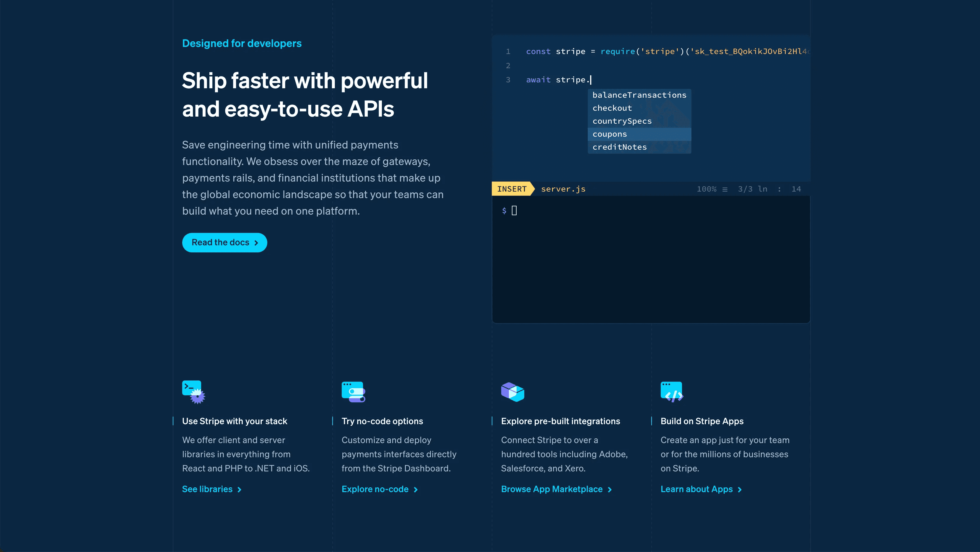Open the See libraries link
The height and width of the screenshot is (552, 980).
(x=212, y=489)
